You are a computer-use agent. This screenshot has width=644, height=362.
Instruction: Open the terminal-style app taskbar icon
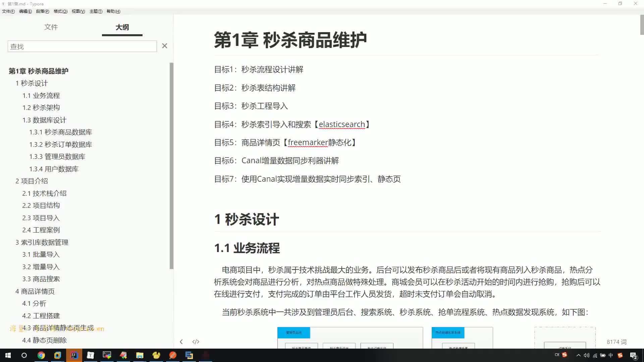point(107,355)
